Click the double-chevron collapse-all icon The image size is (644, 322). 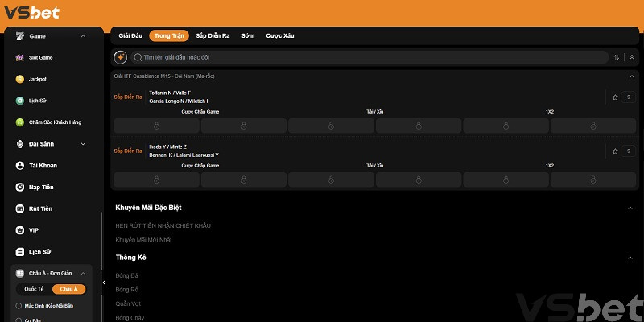[632, 57]
